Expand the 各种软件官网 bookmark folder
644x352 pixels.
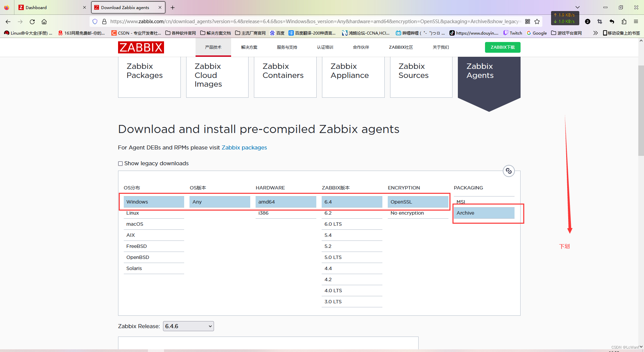pos(180,33)
